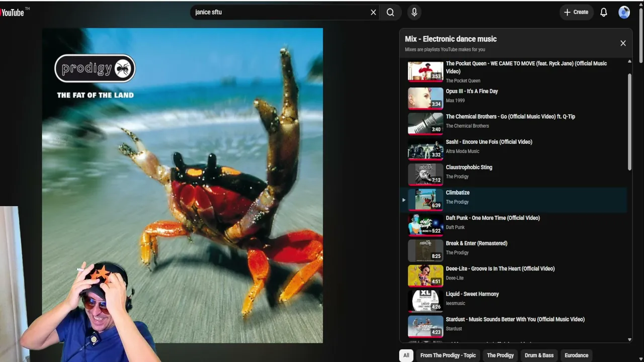
Task: Click 'The Prodigy' under Climbatize
Action: (457, 202)
